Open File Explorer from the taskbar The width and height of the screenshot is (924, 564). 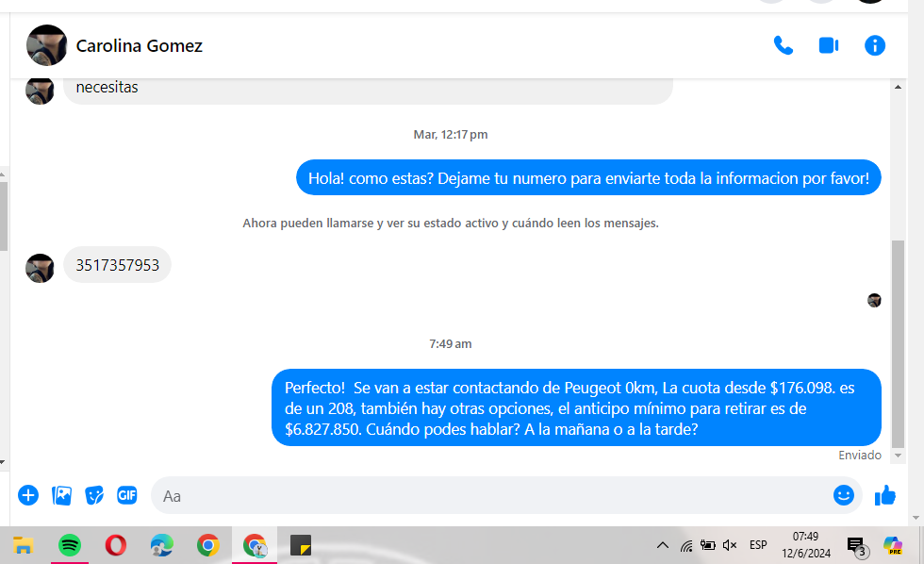point(23,546)
